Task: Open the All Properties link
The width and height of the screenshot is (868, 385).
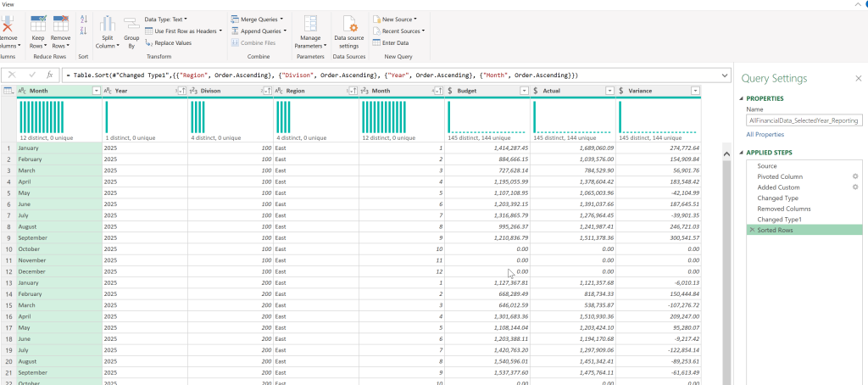Action: [x=765, y=135]
